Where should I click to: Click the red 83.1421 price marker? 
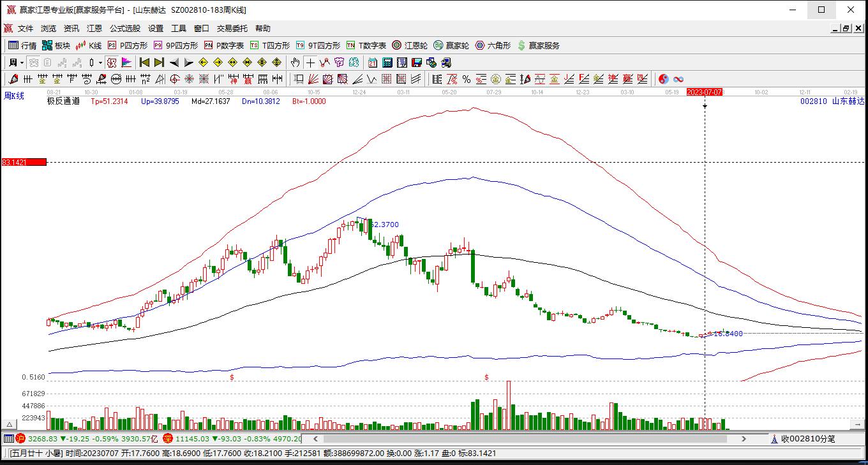(x=24, y=162)
